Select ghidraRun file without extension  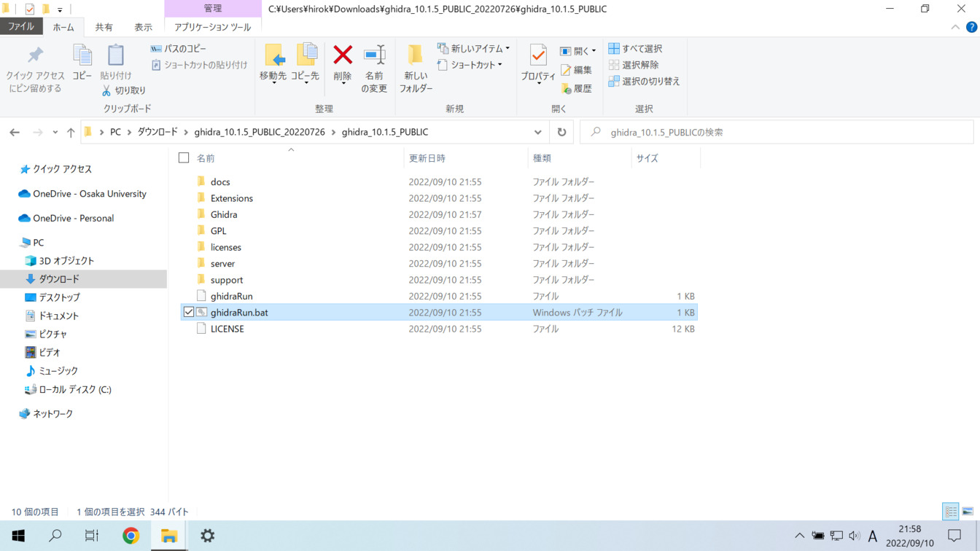pyautogui.click(x=231, y=296)
